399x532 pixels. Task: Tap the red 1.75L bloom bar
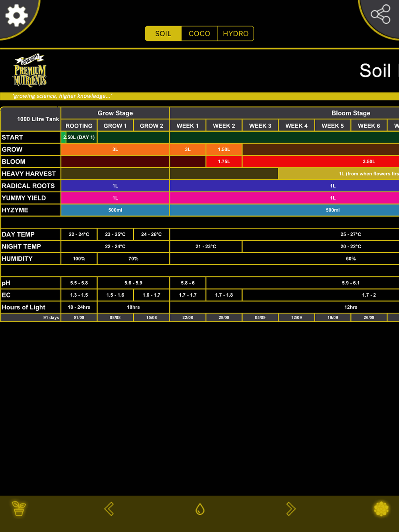pyautogui.click(x=224, y=162)
